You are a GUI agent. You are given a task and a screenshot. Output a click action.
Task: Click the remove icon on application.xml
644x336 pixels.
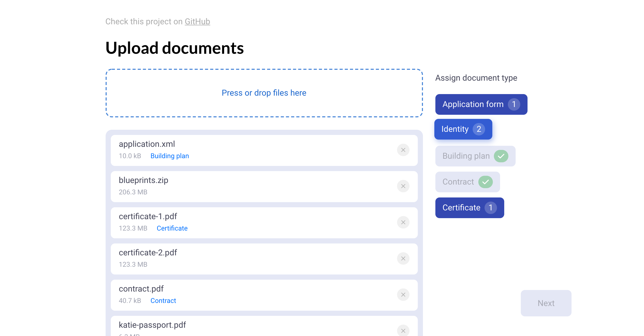[403, 150]
